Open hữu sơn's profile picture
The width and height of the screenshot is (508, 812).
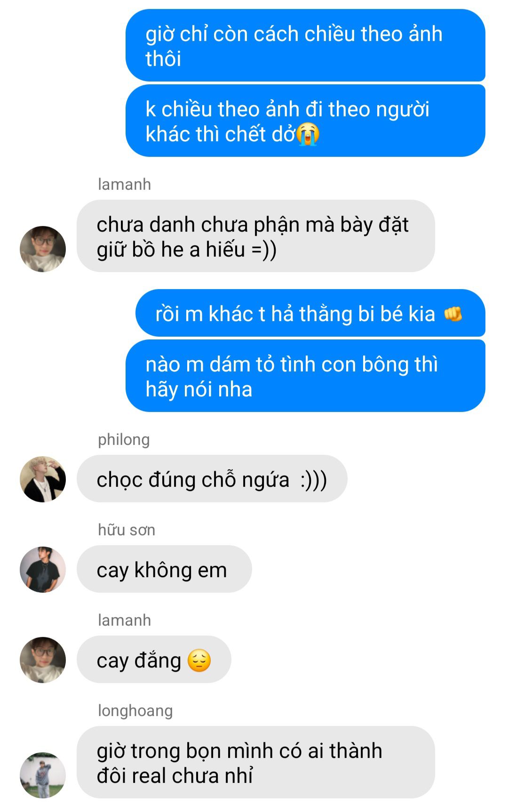coord(43,570)
